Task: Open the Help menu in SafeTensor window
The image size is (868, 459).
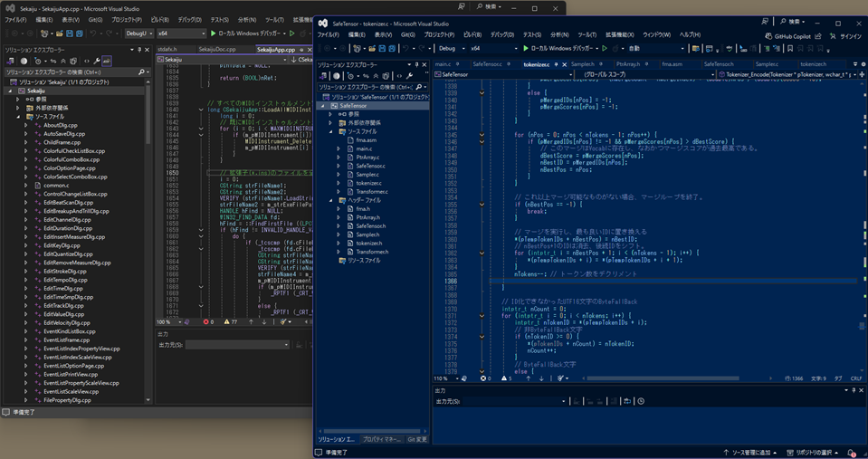Action: click(690, 34)
